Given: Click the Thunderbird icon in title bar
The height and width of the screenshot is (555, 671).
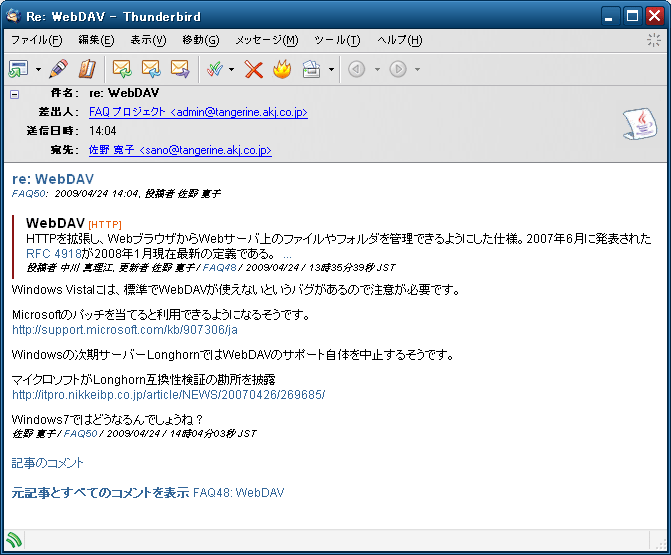Looking at the screenshot, I should pos(14,16).
